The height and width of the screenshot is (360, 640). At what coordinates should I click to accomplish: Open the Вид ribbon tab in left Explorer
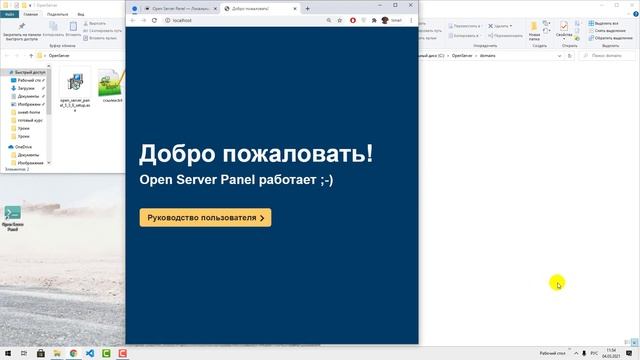pyautogui.click(x=81, y=14)
